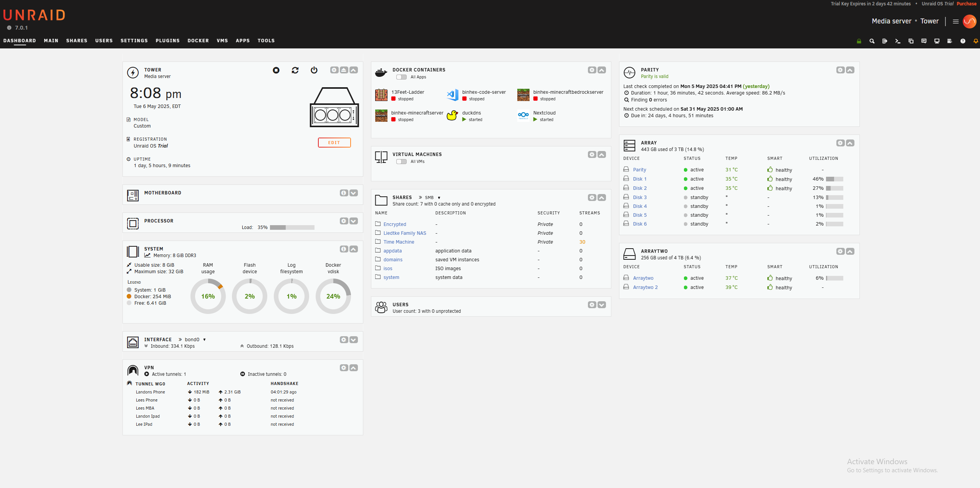Open the Settings menu tab
The height and width of the screenshot is (488, 980).
pos(134,41)
